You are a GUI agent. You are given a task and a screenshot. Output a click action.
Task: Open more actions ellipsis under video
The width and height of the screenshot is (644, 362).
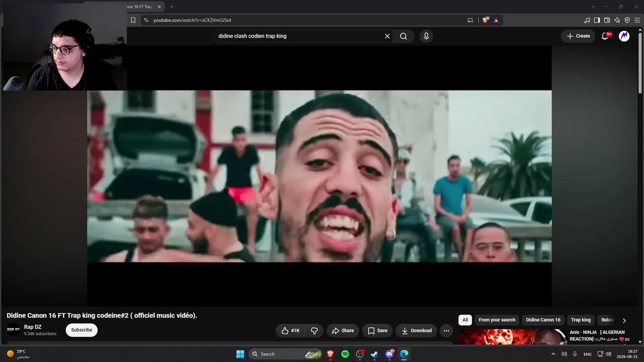point(446,330)
